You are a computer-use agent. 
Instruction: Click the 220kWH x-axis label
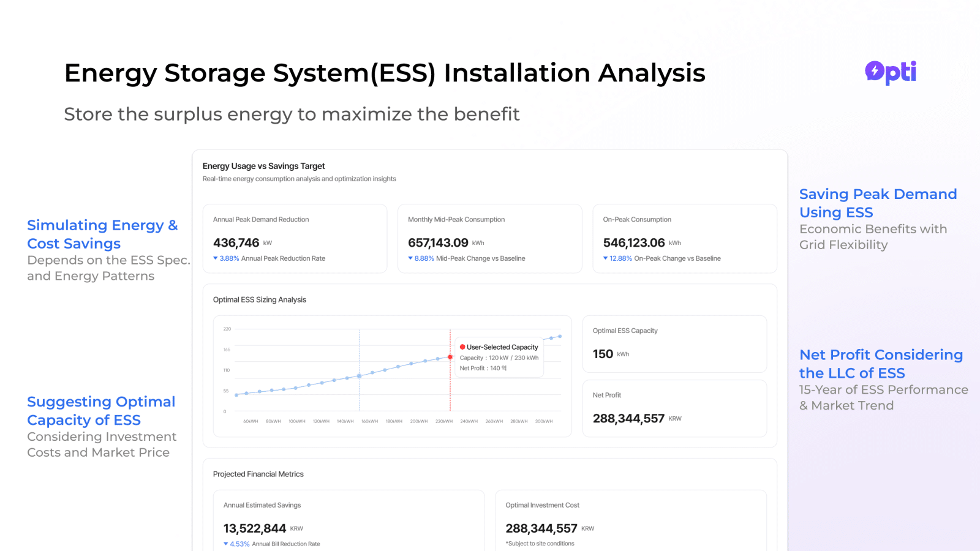pos(444,421)
